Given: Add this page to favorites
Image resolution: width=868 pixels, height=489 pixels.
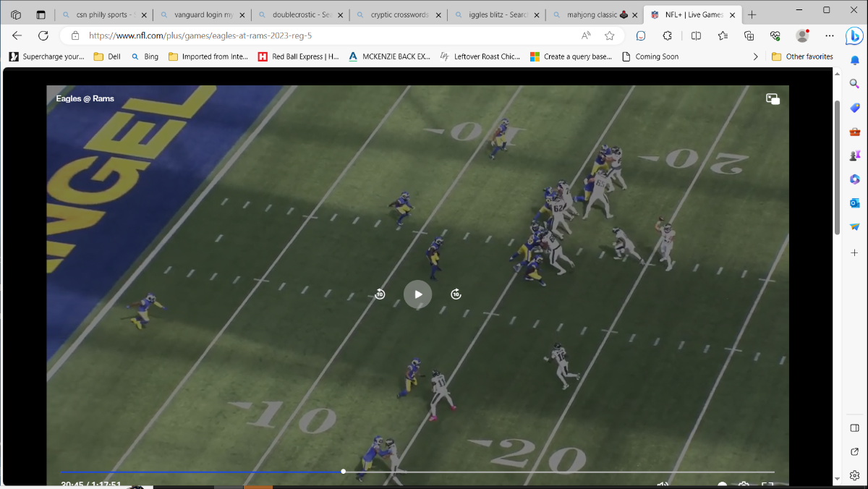Looking at the screenshot, I should click(x=609, y=35).
